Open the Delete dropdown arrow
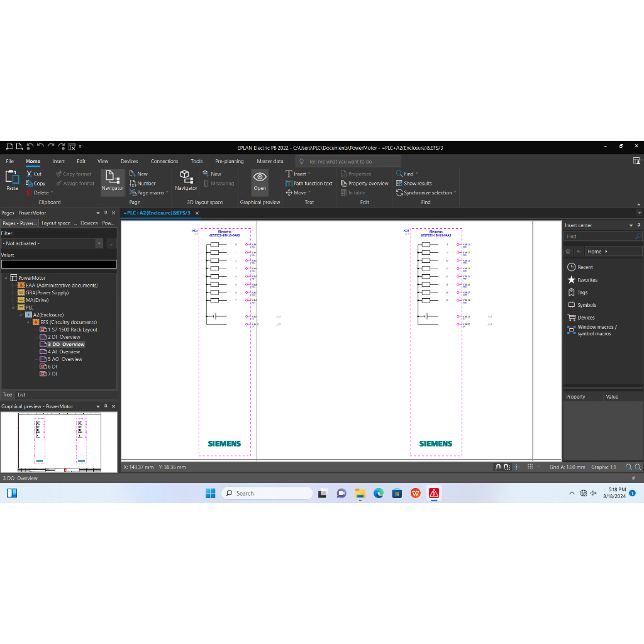 (x=52, y=192)
